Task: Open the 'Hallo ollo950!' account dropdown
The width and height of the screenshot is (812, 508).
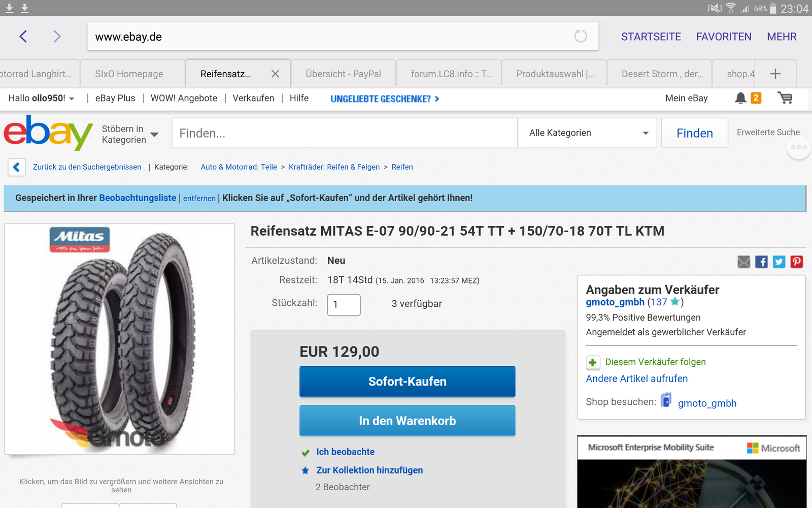Action: [42, 99]
